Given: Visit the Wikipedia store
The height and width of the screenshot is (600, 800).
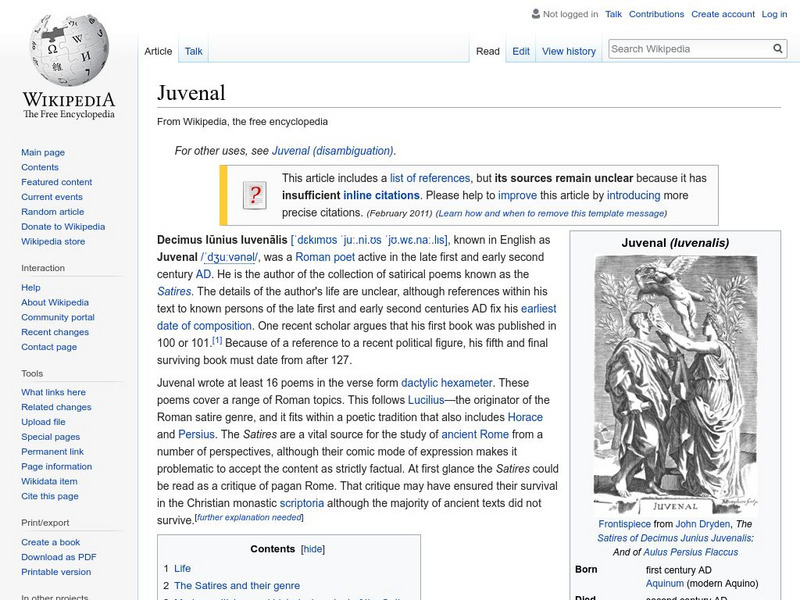Looking at the screenshot, I should tap(53, 241).
